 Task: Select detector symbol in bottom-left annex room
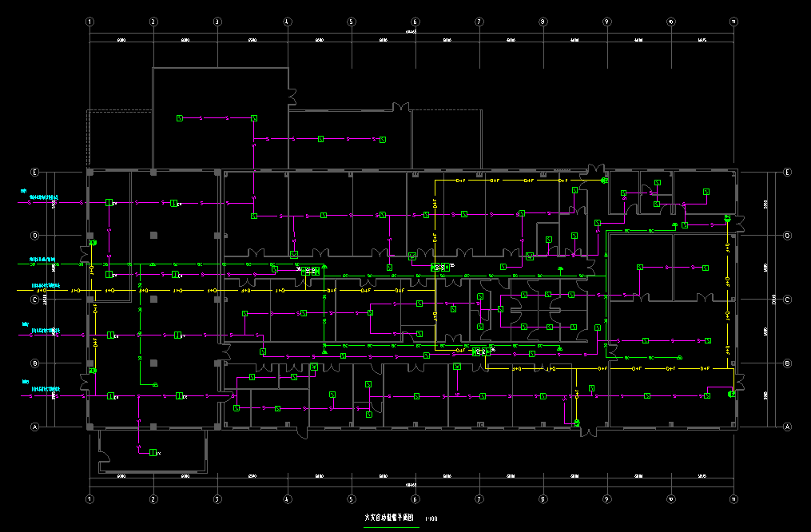(x=152, y=453)
